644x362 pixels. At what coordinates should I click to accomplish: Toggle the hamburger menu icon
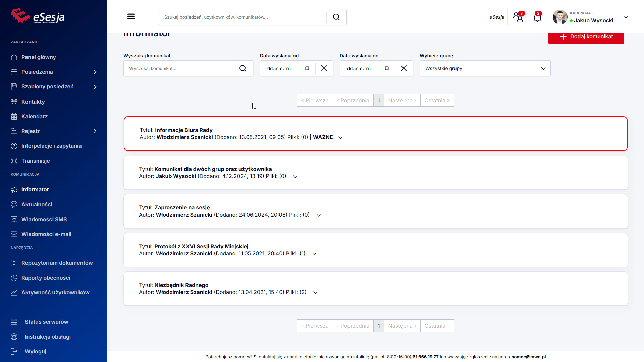pos(131,16)
